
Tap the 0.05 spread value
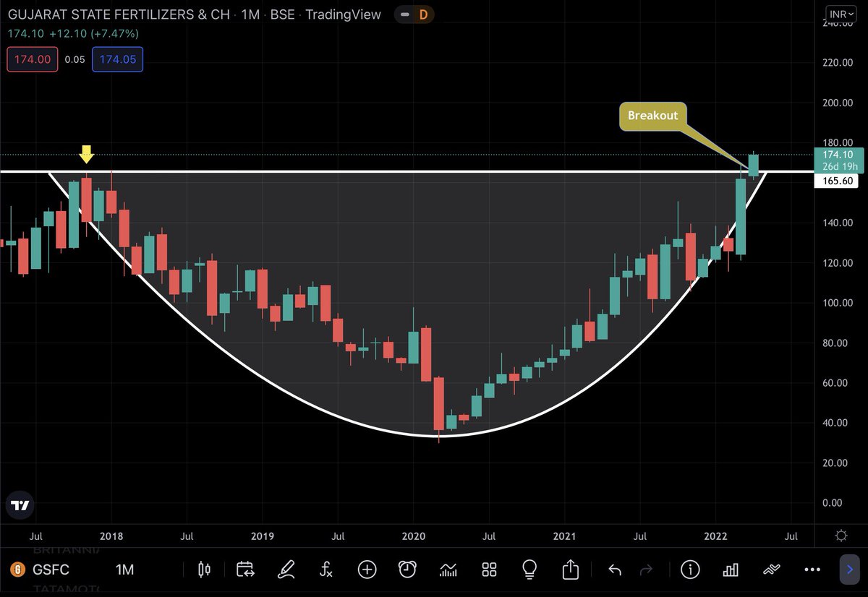pyautogui.click(x=75, y=59)
